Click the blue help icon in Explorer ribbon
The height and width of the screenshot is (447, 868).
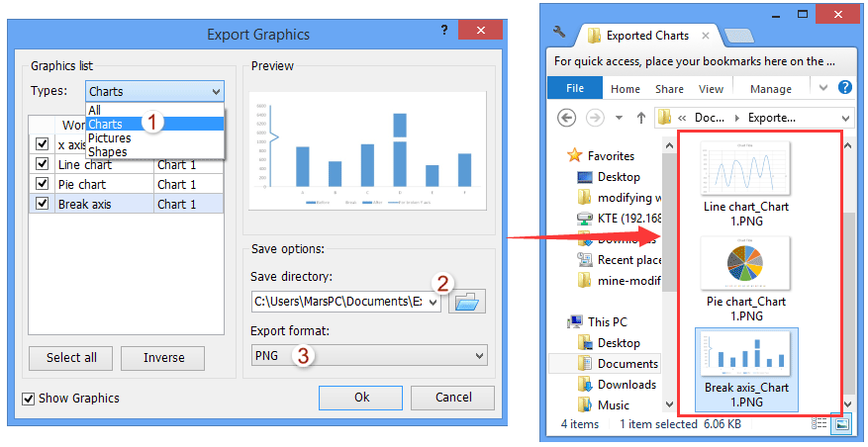pyautogui.click(x=845, y=88)
